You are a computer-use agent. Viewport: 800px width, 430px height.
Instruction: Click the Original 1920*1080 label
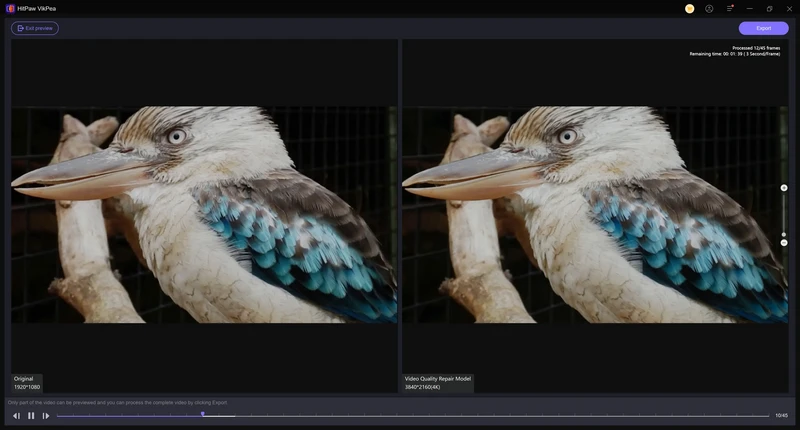27,383
